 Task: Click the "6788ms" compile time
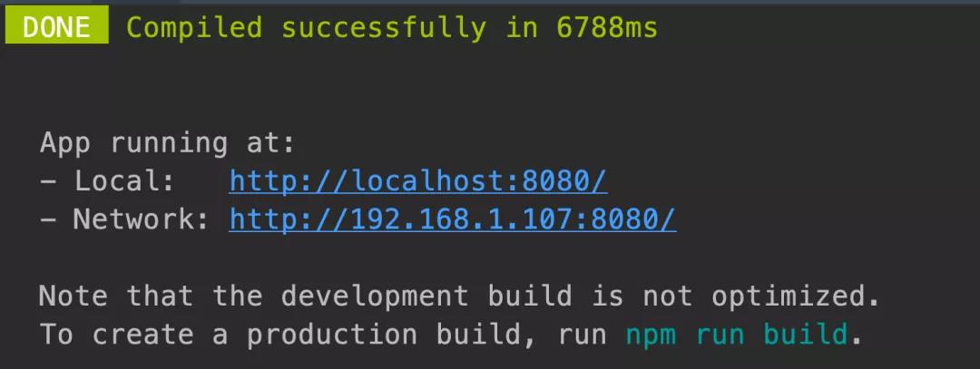tap(606, 27)
